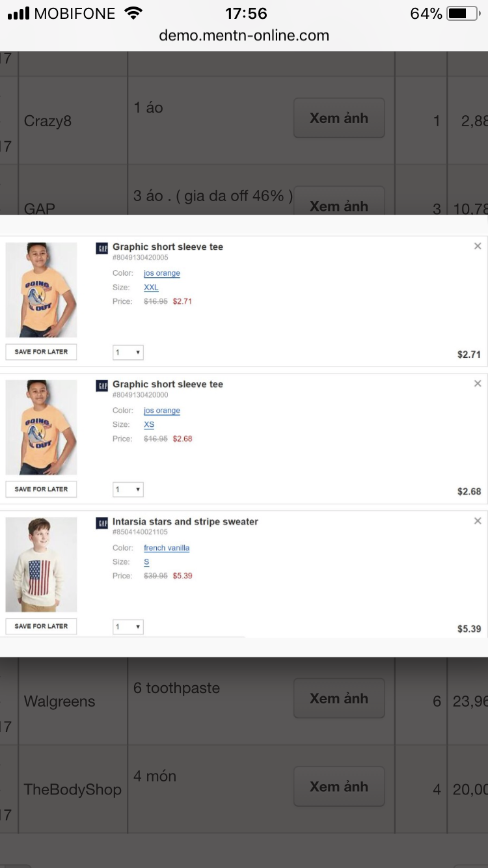Open quantity dropdown for Intarsia sweater
The width and height of the screenshot is (488, 868).
click(128, 627)
